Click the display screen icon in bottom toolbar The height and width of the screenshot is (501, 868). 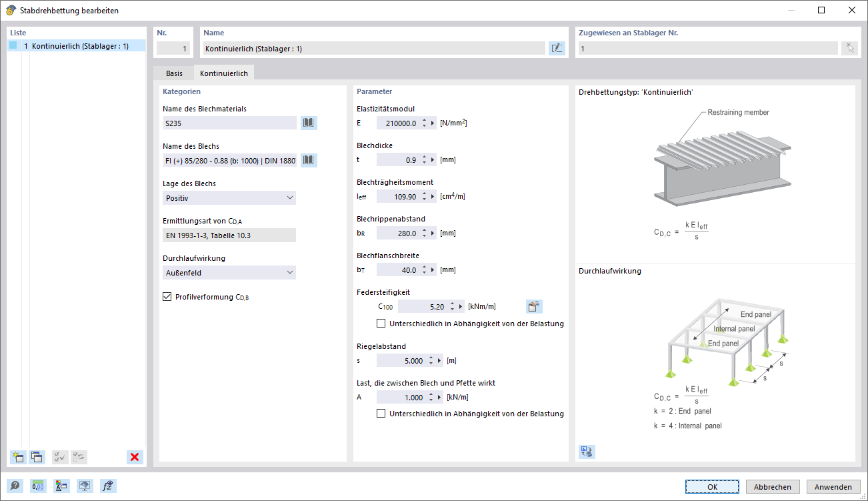coord(85,486)
